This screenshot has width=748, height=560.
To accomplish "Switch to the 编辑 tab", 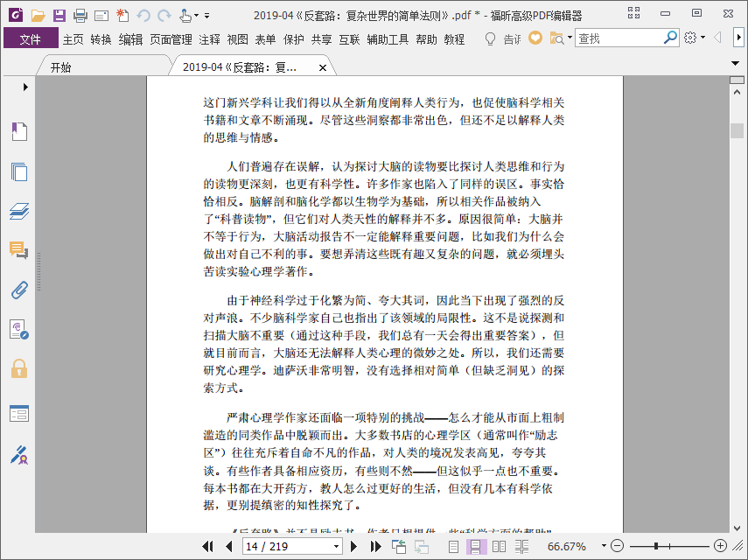I will [130, 39].
